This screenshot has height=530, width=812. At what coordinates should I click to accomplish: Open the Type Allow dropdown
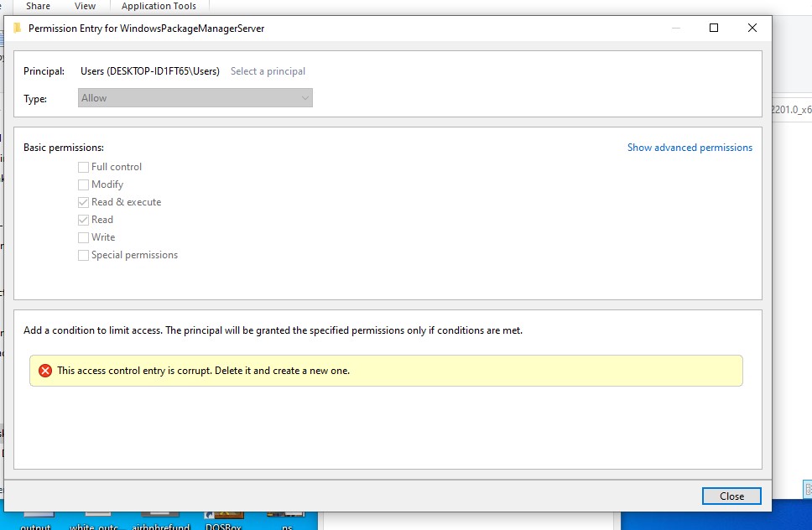pyautogui.click(x=195, y=98)
